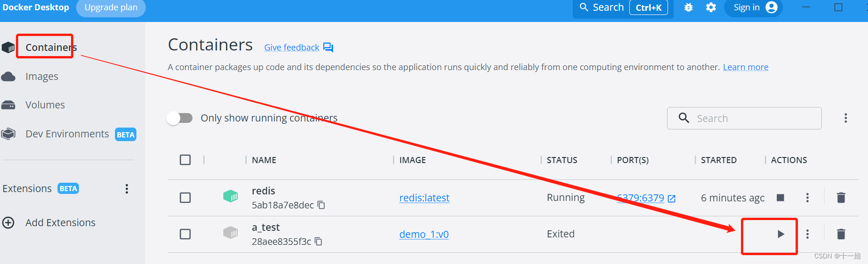
Task: Tick the select-all containers checkbox
Action: [185, 160]
